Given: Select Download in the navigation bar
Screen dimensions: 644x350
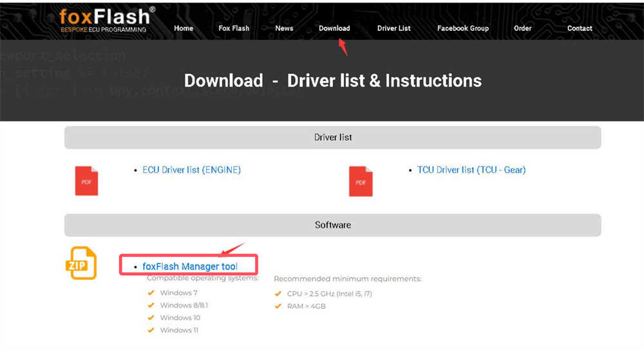Looking at the screenshot, I should coord(334,28).
